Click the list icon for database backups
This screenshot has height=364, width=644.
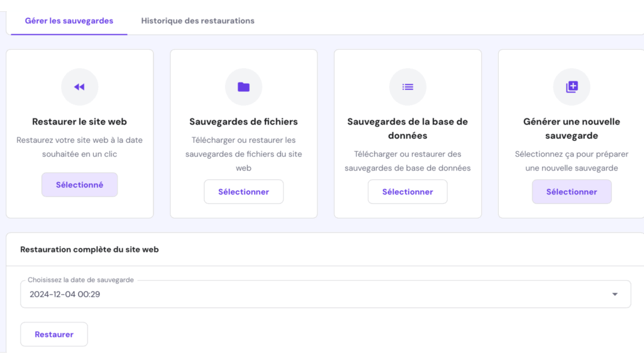408,87
